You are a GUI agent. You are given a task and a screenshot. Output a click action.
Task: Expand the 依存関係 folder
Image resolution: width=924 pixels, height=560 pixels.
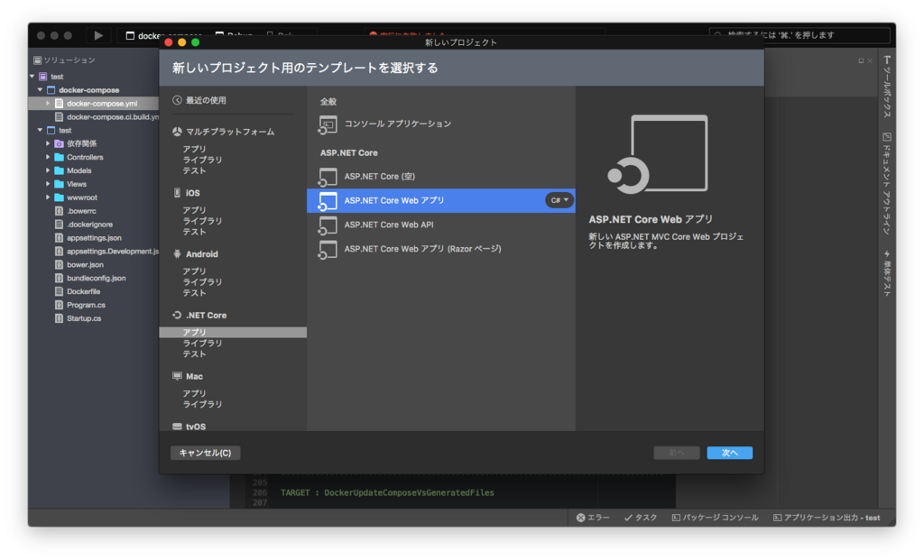click(49, 143)
